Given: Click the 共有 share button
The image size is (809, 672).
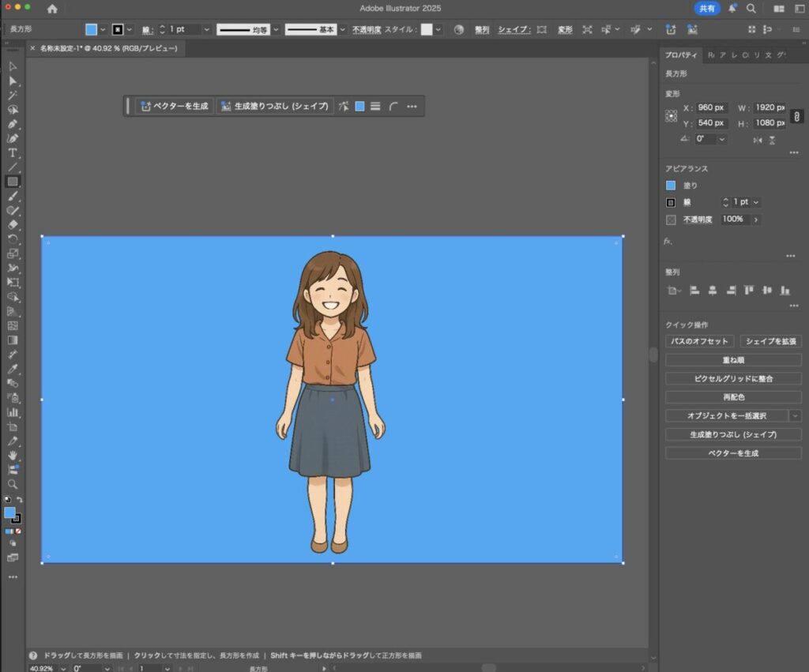Looking at the screenshot, I should pos(707,9).
